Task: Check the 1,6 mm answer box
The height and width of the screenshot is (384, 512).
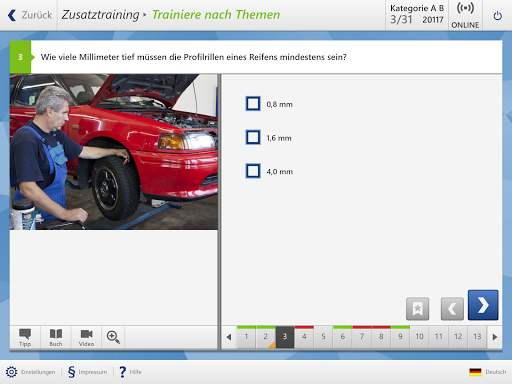Action: coord(253,137)
